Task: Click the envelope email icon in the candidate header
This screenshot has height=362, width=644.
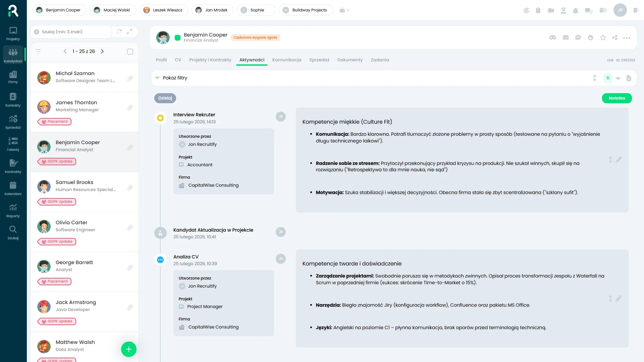Action: pyautogui.click(x=566, y=38)
